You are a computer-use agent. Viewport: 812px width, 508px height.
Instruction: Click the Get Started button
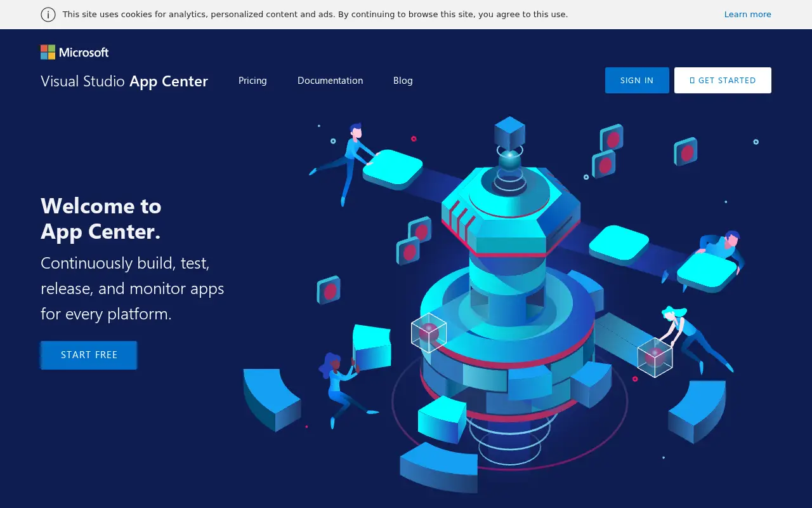point(723,81)
